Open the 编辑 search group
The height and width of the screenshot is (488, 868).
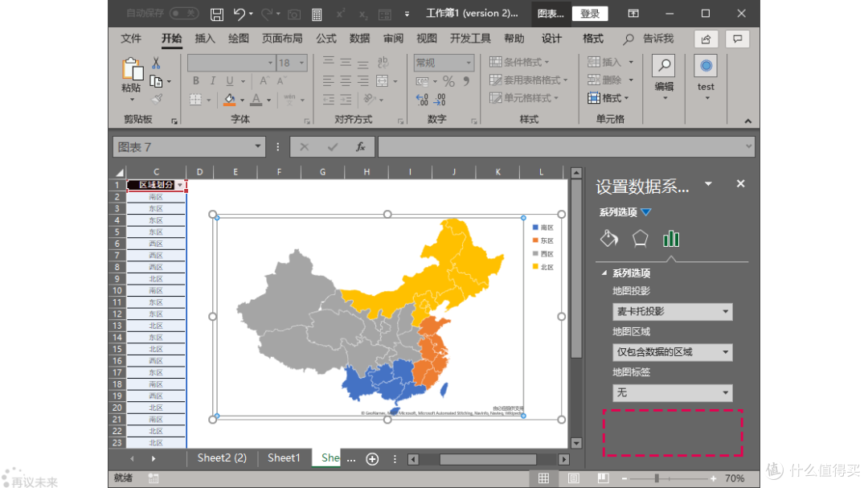[x=664, y=77]
